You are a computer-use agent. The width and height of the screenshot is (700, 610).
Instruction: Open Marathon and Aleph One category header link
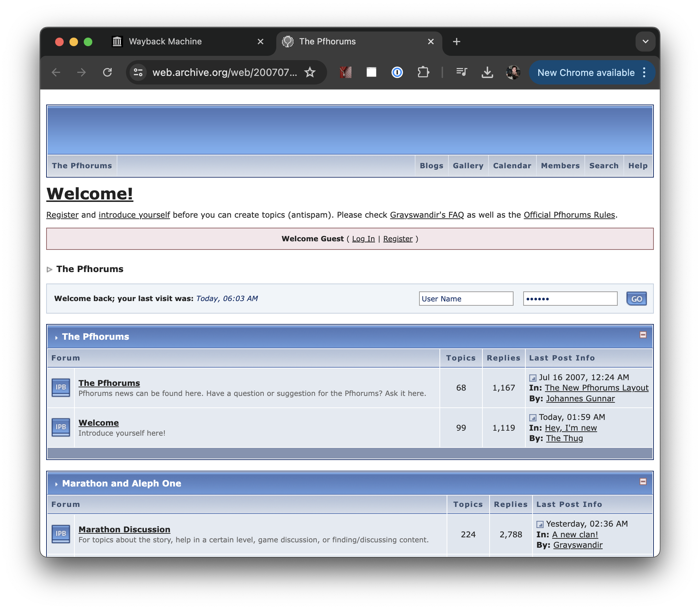pos(122,483)
